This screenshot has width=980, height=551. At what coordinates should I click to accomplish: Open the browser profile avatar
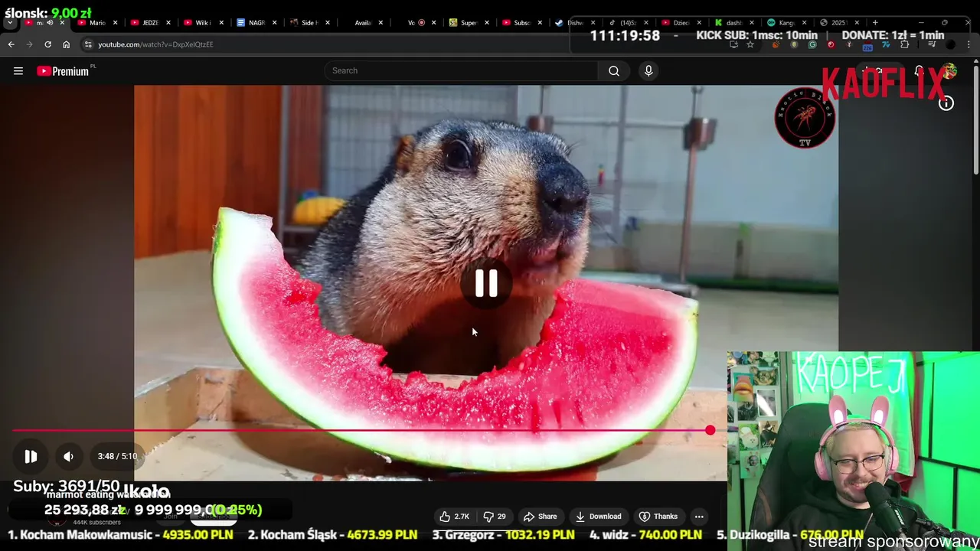[951, 44]
